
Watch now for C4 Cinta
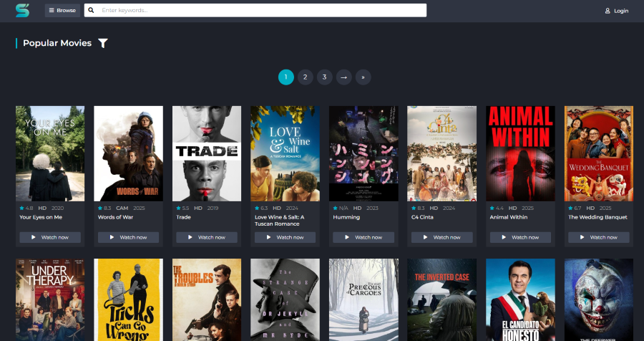[442, 237]
